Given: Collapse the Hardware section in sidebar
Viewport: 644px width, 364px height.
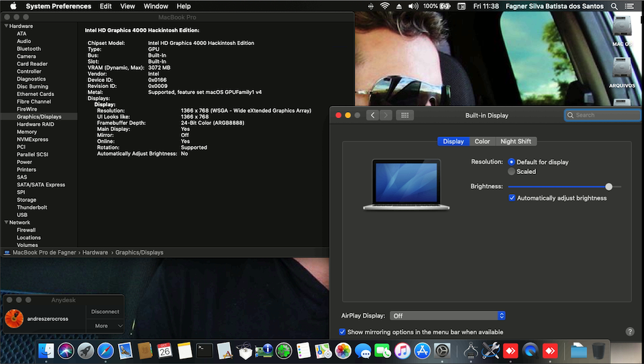Looking at the screenshot, I should point(7,26).
